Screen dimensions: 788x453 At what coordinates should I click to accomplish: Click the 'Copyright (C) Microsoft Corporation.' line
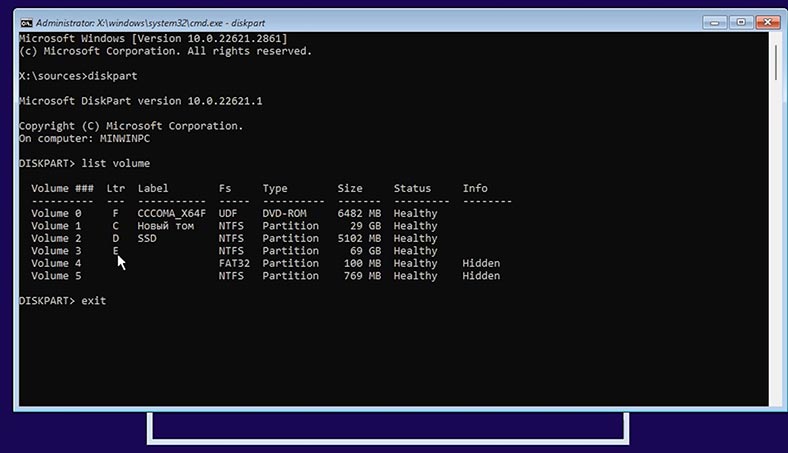pos(131,126)
